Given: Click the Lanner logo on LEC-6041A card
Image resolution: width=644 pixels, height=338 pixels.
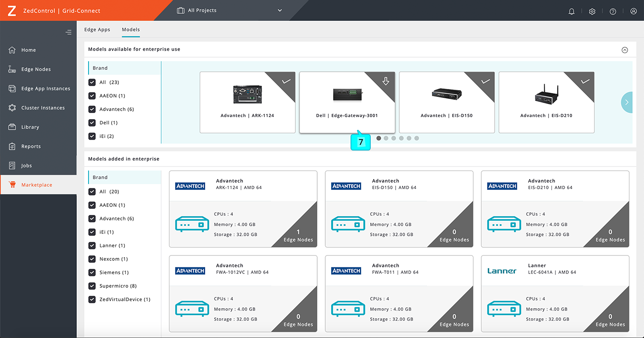Looking at the screenshot, I should pos(502,271).
